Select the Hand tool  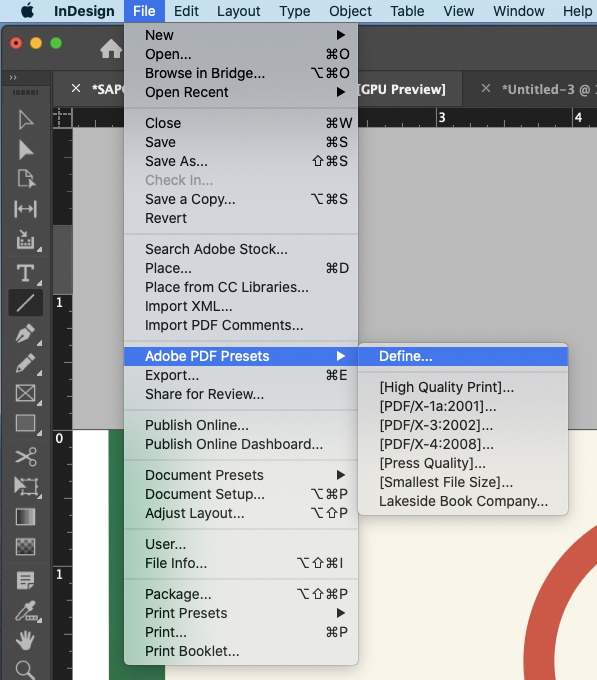[x=26, y=641]
